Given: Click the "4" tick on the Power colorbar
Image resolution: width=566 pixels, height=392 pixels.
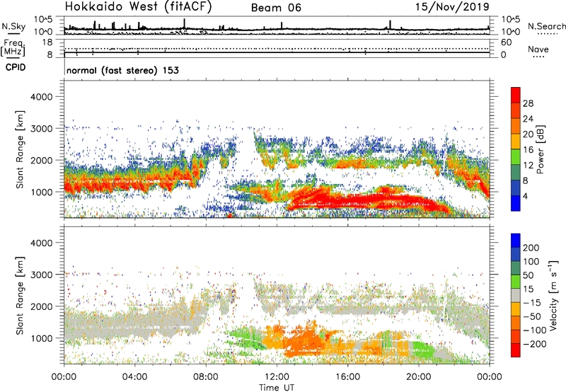Looking at the screenshot, I should 525,196.
